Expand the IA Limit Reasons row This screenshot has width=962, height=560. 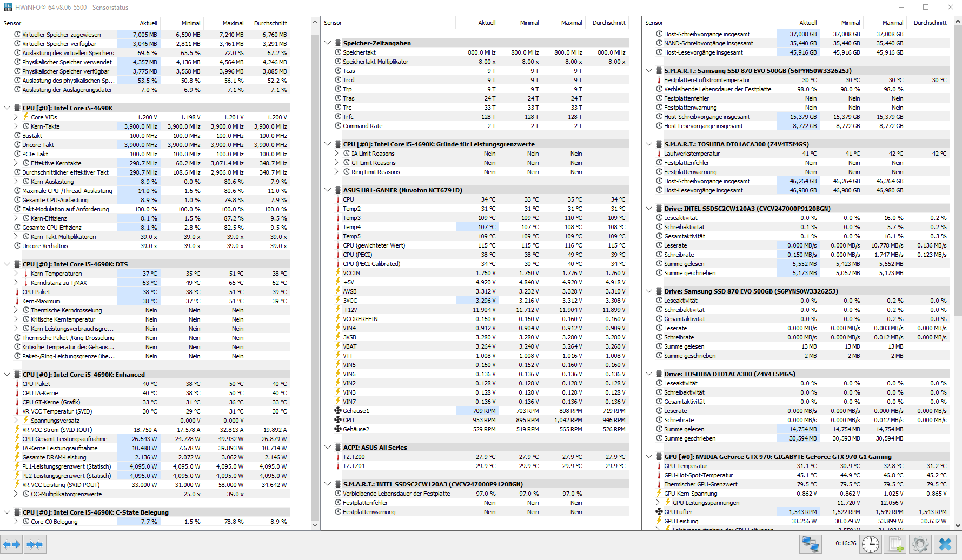point(336,154)
